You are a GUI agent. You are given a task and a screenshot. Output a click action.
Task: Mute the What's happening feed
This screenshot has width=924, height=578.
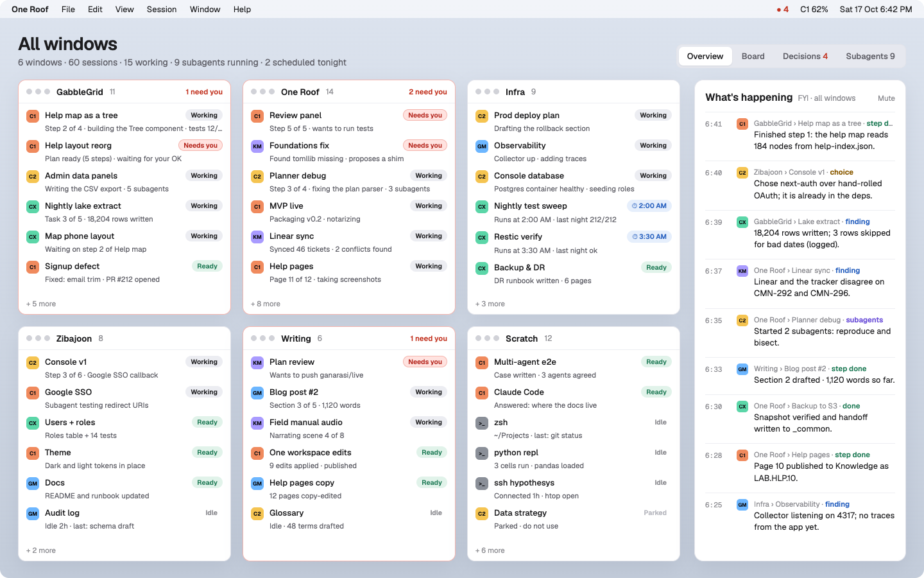point(886,98)
